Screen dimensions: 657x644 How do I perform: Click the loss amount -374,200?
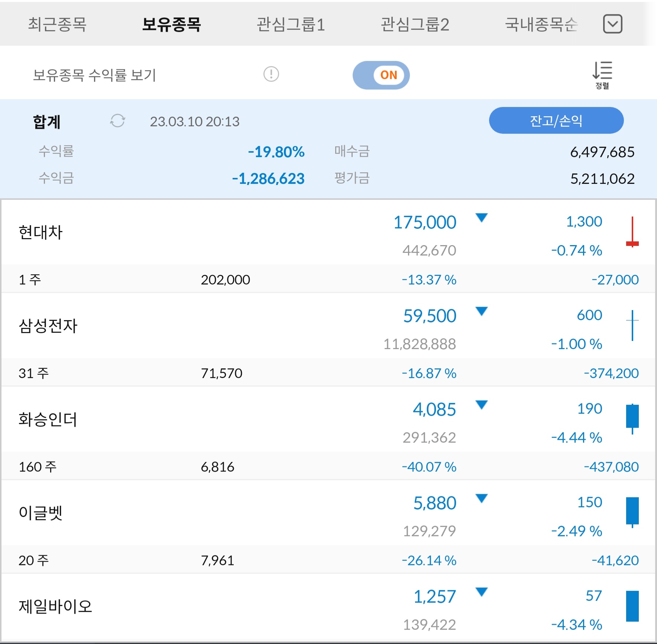click(x=611, y=373)
